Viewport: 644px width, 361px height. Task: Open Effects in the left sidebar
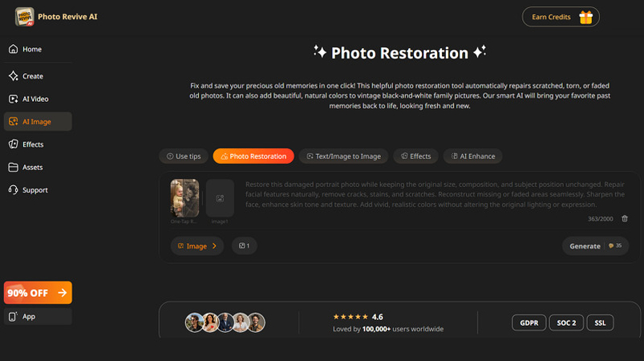pos(38,144)
